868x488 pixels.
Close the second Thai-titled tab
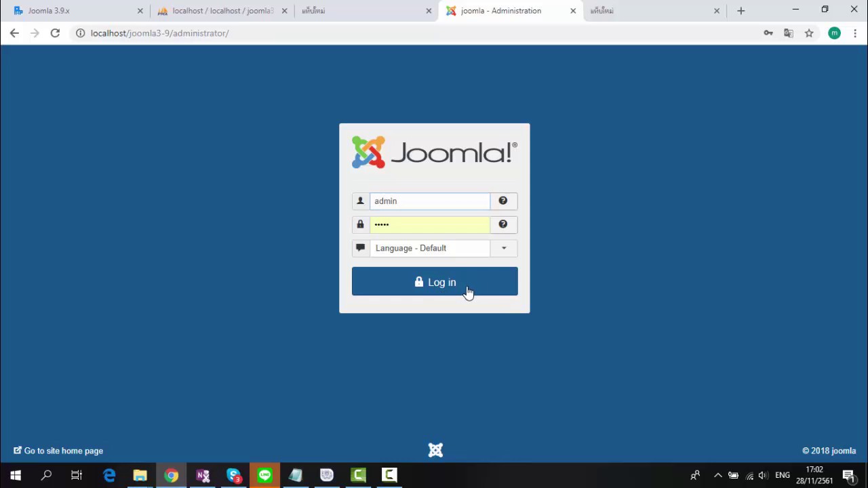click(717, 11)
